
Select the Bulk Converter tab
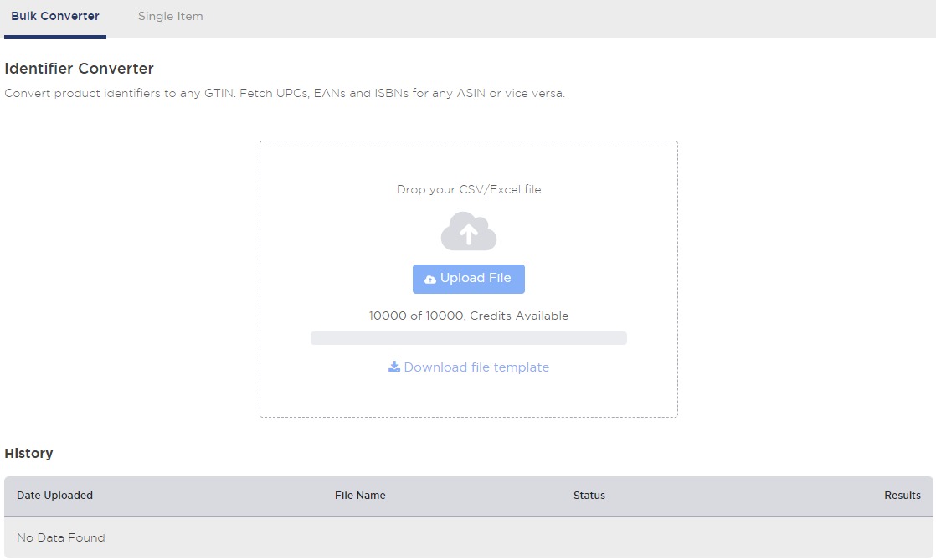tap(54, 15)
